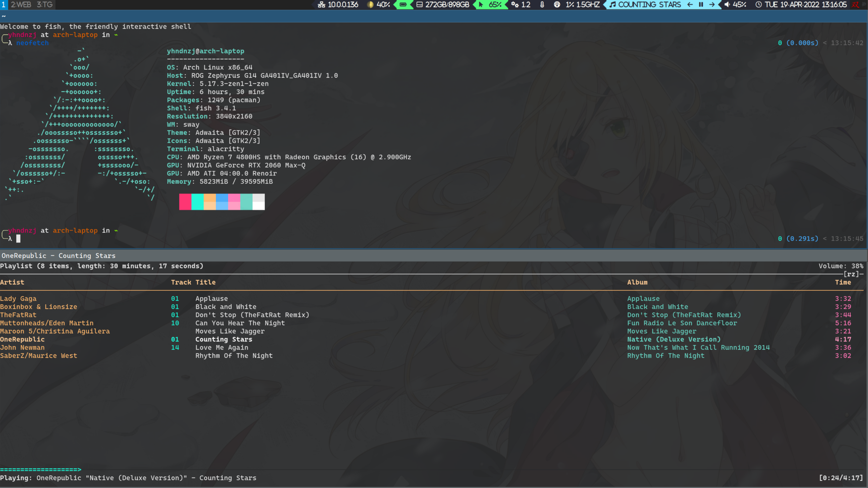868x488 pixels.
Task: Click the Now That's What I Call Running 2014 album
Action: coord(698,347)
